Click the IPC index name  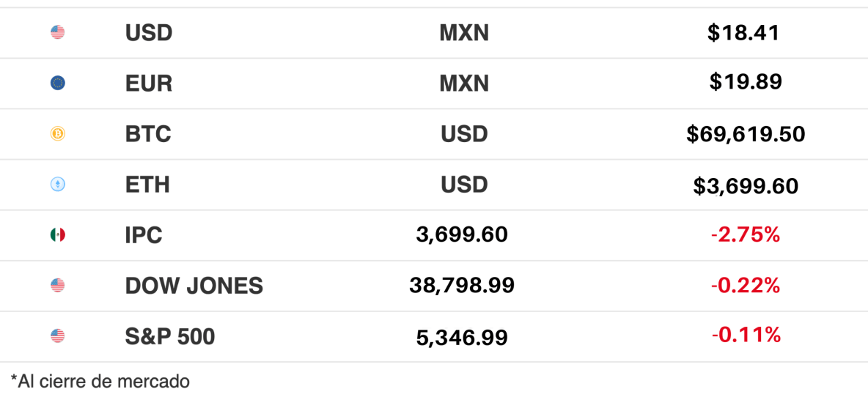pyautogui.click(x=144, y=235)
